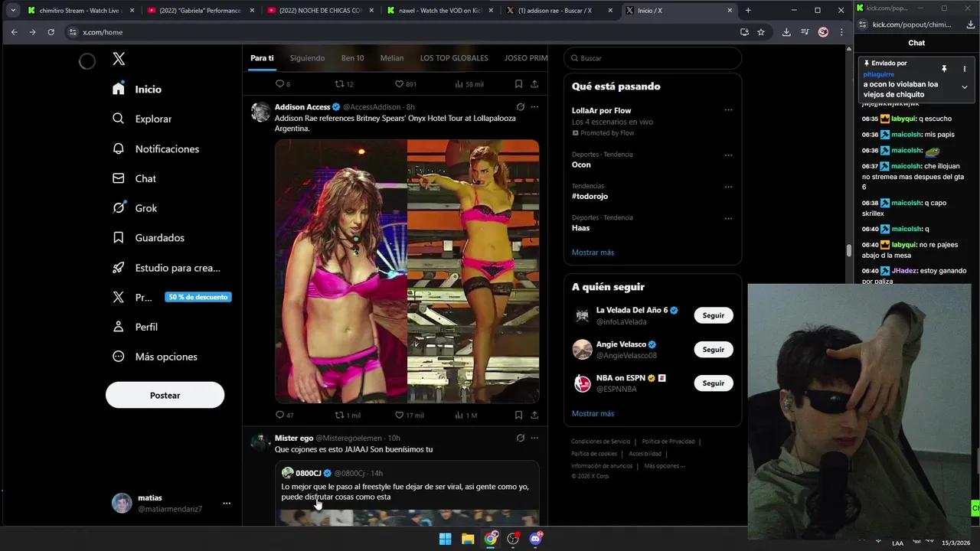Image resolution: width=980 pixels, height=551 pixels.
Task: Open Windows Start menu
Action: point(445,539)
